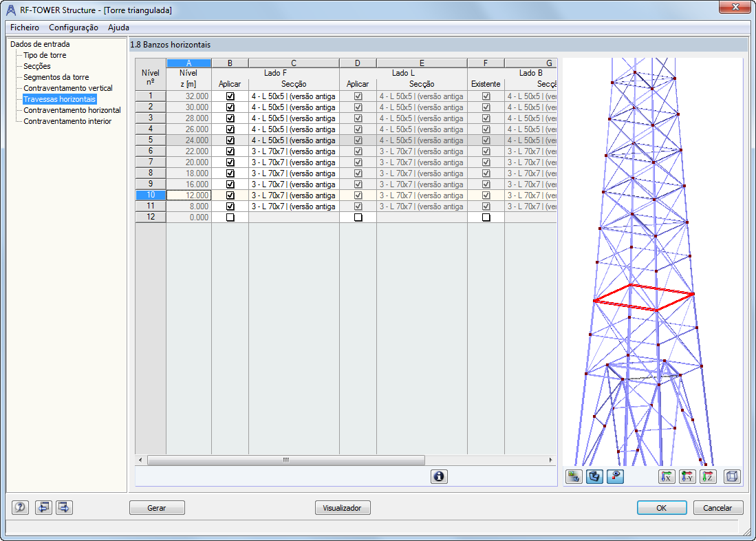Screen dimensions: 756x541
Task: Select Dados de entrada root node
Action: [40, 44]
